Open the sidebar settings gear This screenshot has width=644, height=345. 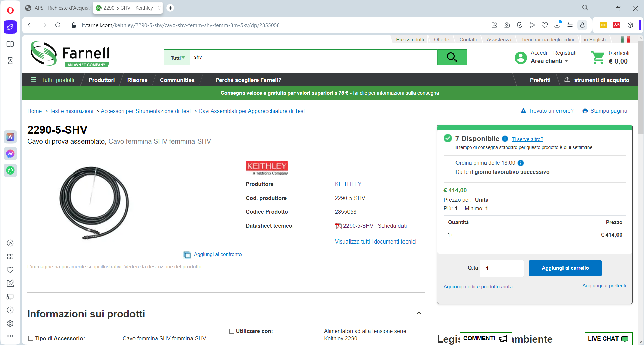pos(10,323)
